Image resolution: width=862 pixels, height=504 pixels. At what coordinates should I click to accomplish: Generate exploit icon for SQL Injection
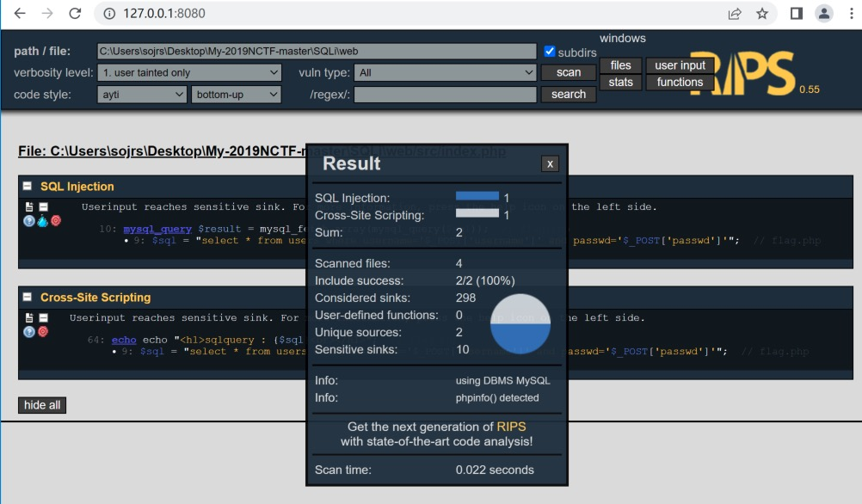[x=56, y=221]
